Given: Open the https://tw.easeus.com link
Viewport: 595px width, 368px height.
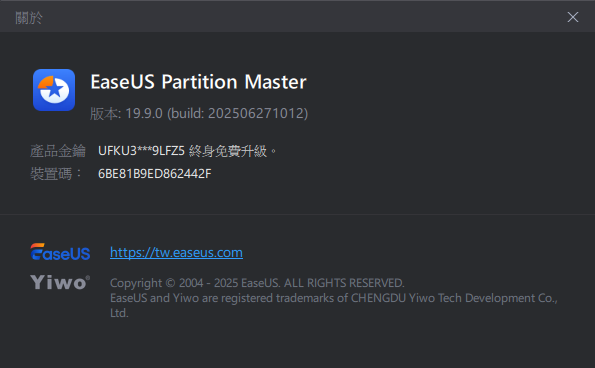Looking at the screenshot, I should pyautogui.click(x=176, y=253).
